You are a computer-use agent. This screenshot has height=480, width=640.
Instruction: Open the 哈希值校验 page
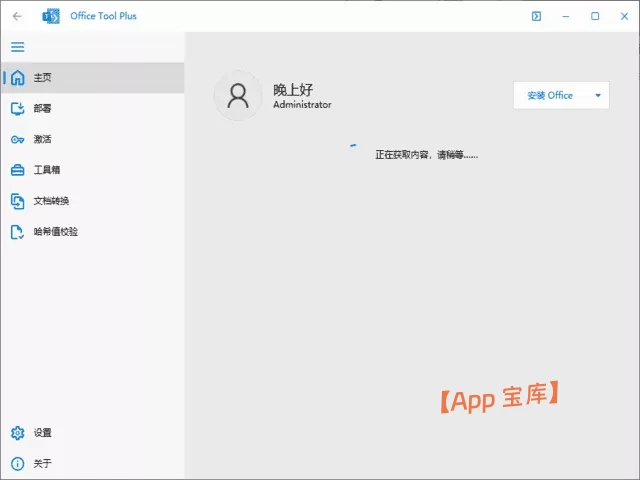93,232
